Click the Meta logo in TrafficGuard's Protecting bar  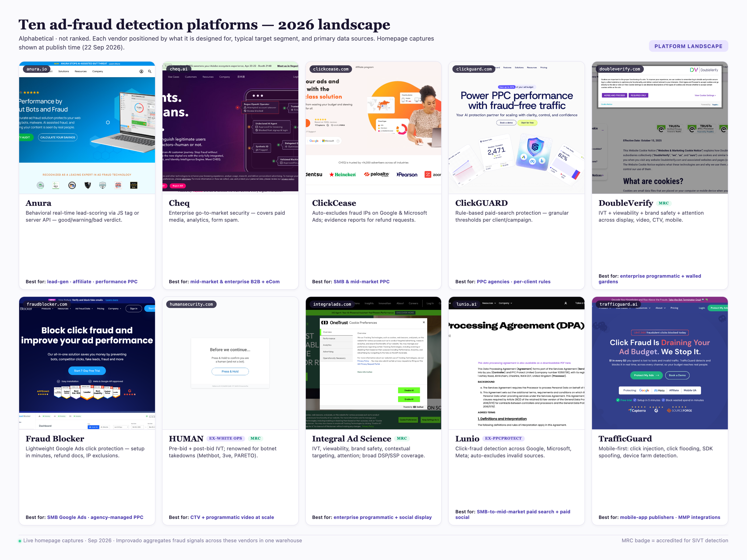click(x=659, y=390)
